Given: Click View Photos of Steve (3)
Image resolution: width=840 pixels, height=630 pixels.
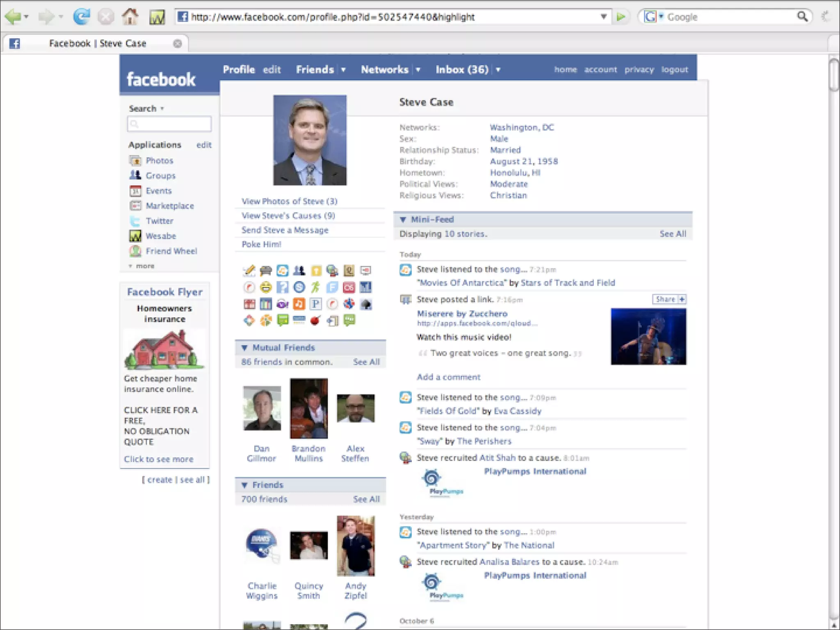Looking at the screenshot, I should tap(290, 201).
